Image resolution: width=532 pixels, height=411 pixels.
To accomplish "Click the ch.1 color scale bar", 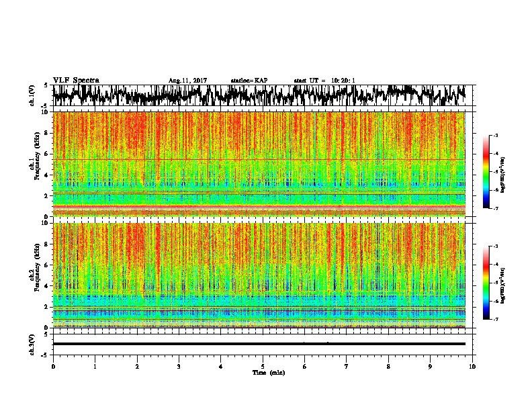I will click(486, 172).
